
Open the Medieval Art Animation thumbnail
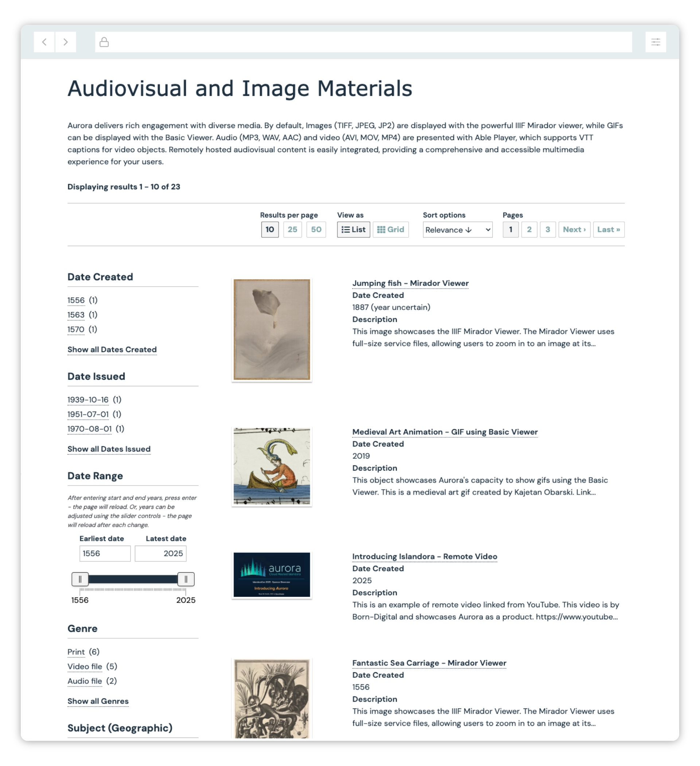(272, 467)
